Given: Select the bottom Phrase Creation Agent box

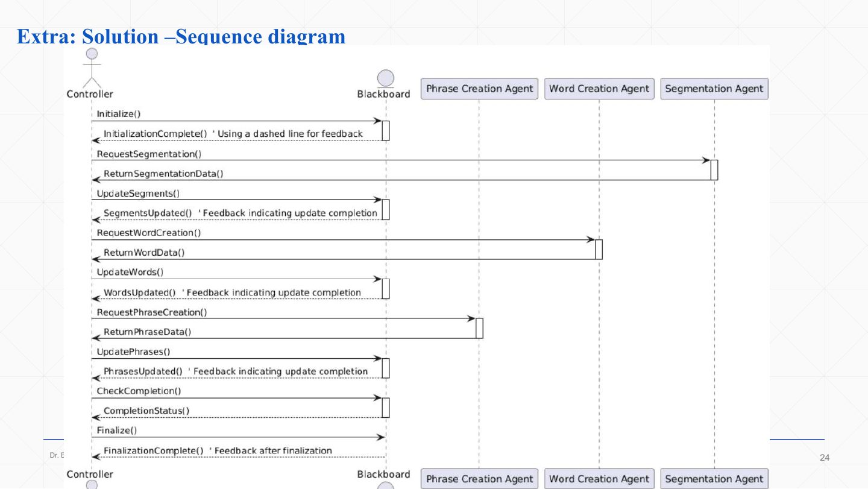Looking at the screenshot, I should coord(479,479).
